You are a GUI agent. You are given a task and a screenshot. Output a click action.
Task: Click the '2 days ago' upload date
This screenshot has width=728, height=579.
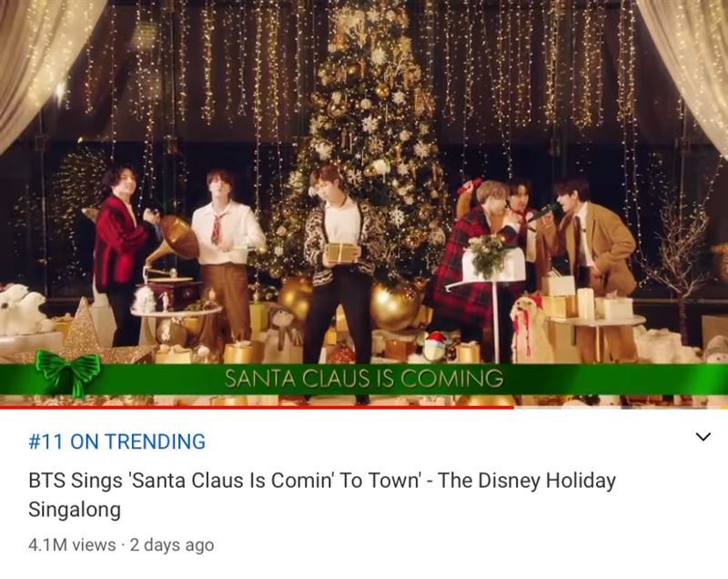point(172,544)
